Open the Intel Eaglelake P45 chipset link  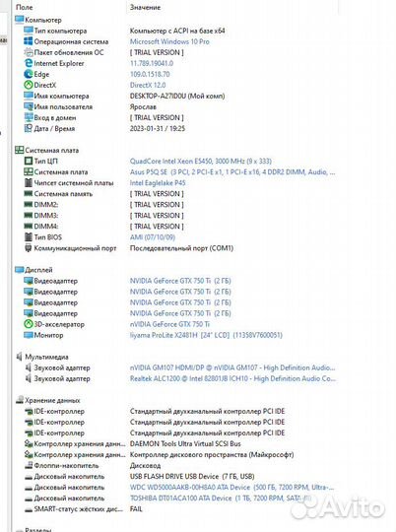click(x=158, y=182)
